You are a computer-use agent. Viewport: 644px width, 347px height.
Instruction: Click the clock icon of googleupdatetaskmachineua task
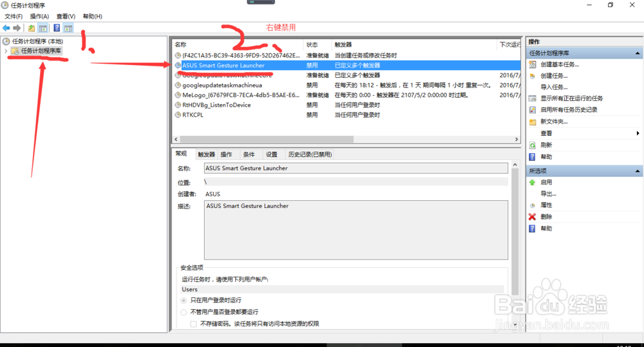point(178,86)
